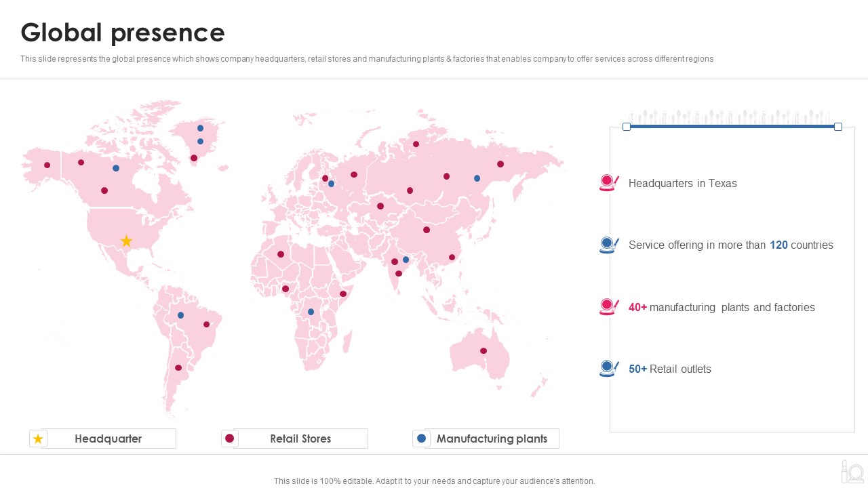Click the 40+ highlighted figure
The height and width of the screenshot is (488, 868).
[x=637, y=307]
